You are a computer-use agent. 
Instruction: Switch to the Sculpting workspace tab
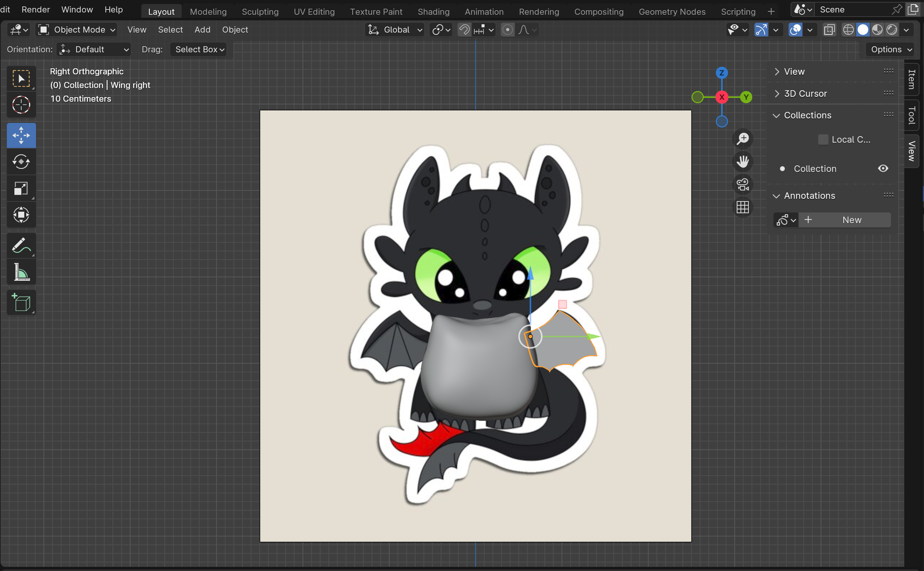tap(260, 12)
